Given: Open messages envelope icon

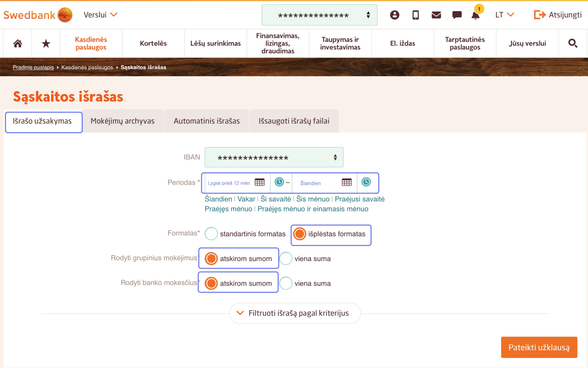Looking at the screenshot, I should [436, 15].
